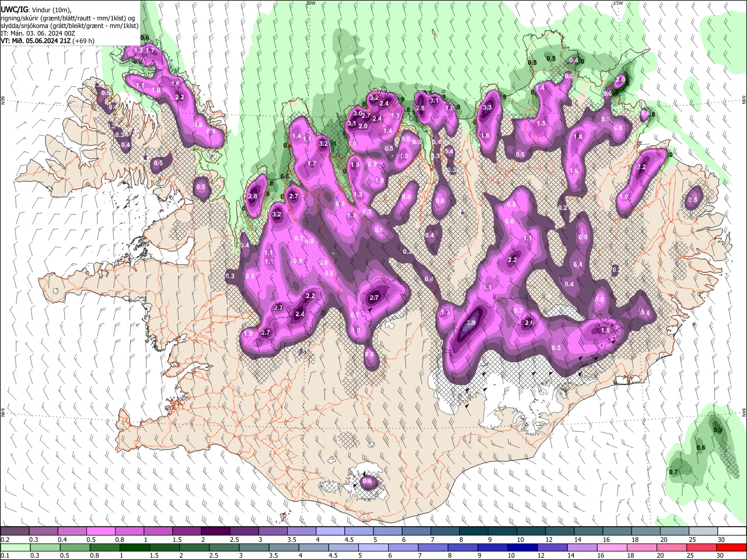The image size is (747, 560).
Task: Click the '0.9' rain value in the southeast sea
Action: pos(718,430)
